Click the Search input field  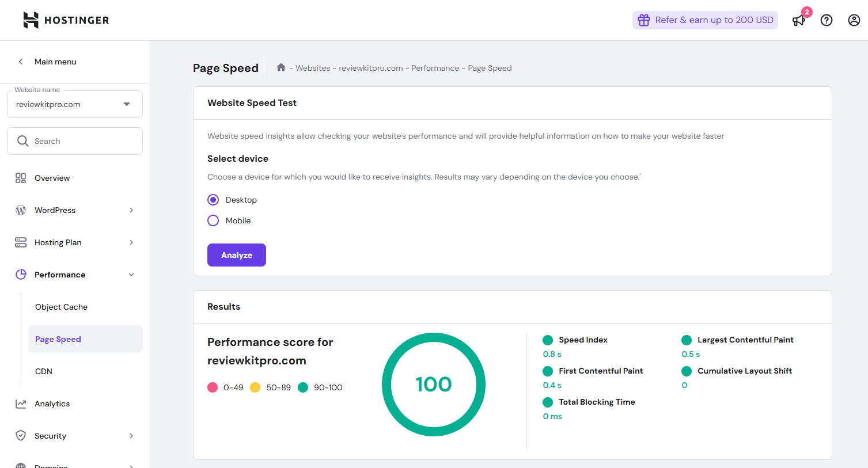click(75, 141)
